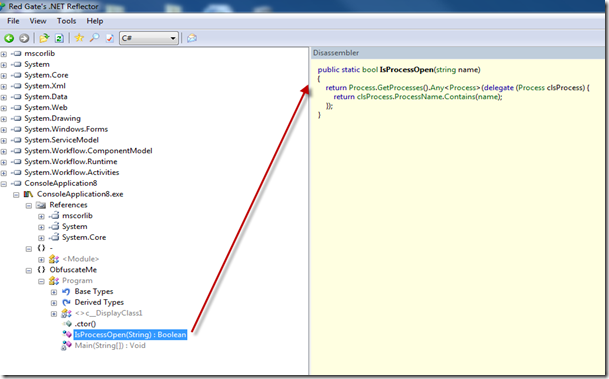Select the System.Windows.Forms assembly
The height and width of the screenshot is (379, 609).
pyautogui.click(x=66, y=129)
